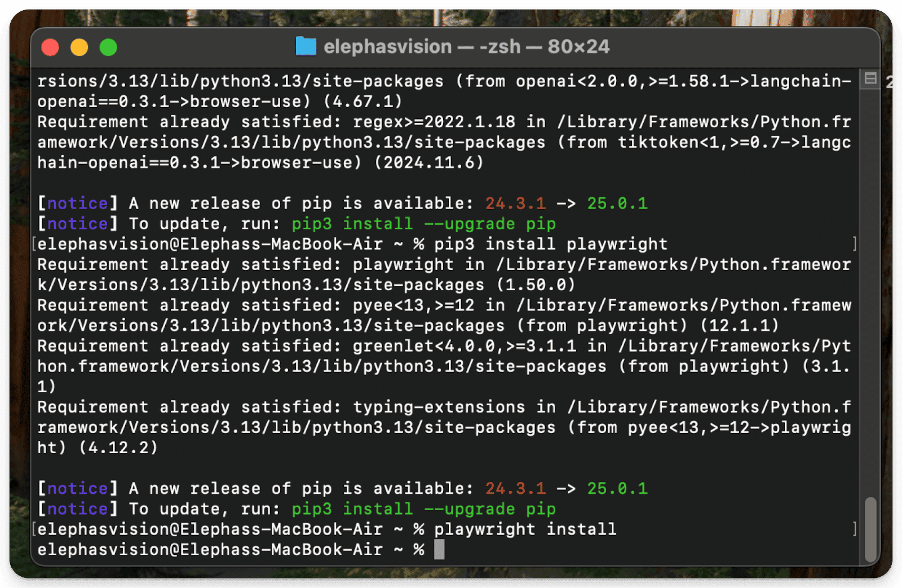Close the Terminal window with red button
The width and height of the screenshot is (902, 588).
(51, 47)
